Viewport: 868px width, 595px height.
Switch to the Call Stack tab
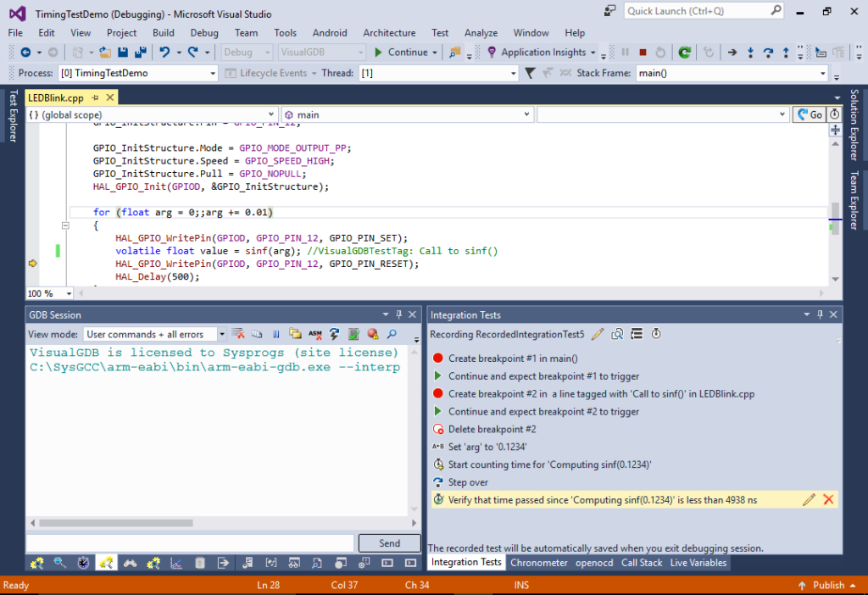tap(642, 562)
